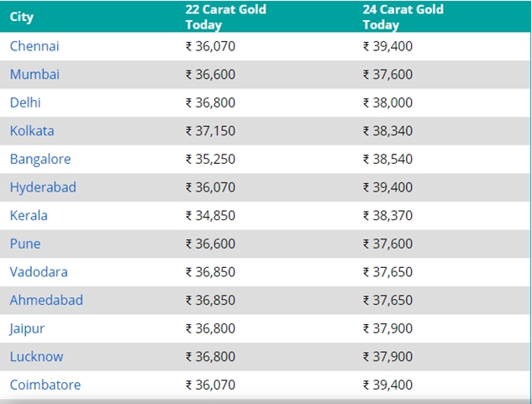The height and width of the screenshot is (404, 532).
Task: Open the Lucknow city link
Action: click(36, 356)
